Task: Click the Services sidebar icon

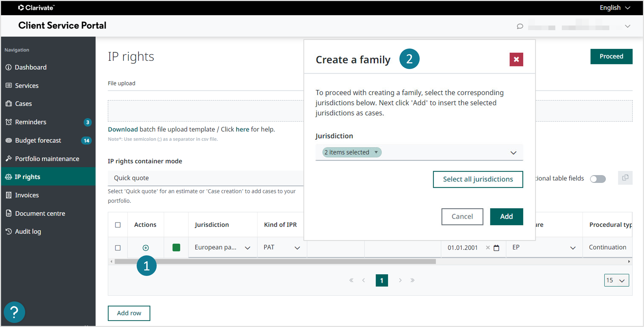Action: (9, 85)
